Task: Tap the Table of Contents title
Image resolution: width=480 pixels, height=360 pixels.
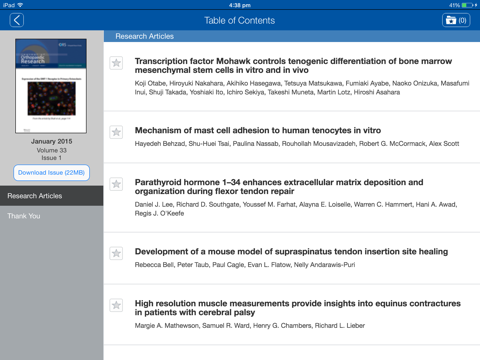Action: pos(240,21)
